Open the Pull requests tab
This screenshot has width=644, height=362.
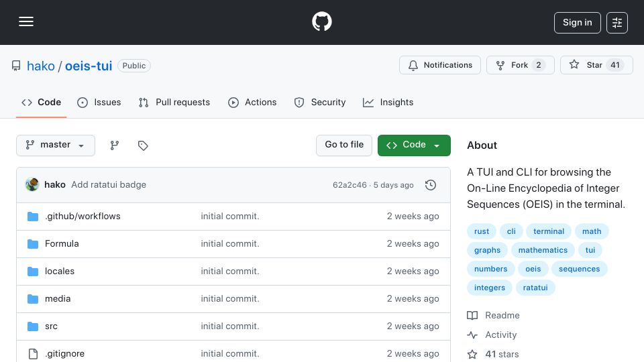click(174, 102)
